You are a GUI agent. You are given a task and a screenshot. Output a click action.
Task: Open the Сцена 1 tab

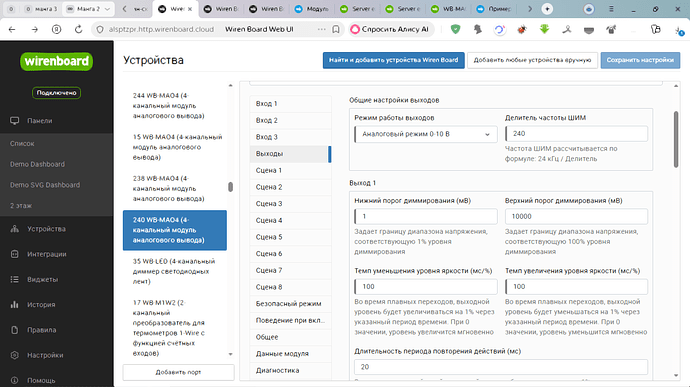pos(290,170)
